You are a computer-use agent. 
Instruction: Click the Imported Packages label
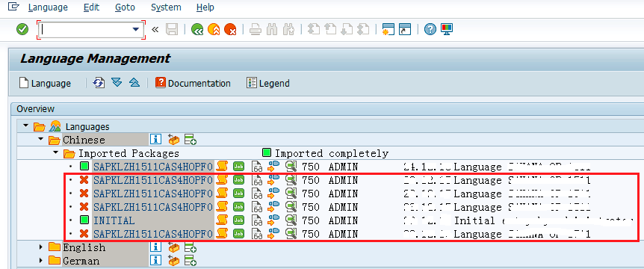click(x=129, y=154)
